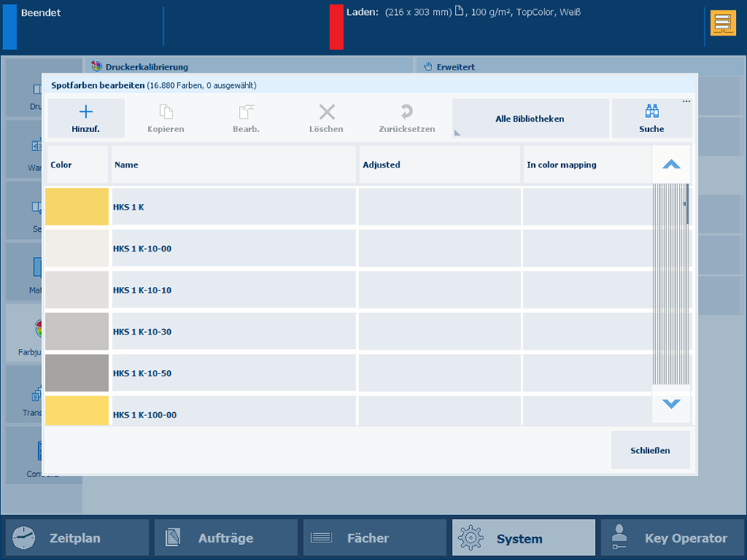
Task: Open the Key Operator tab
Action: (672, 538)
